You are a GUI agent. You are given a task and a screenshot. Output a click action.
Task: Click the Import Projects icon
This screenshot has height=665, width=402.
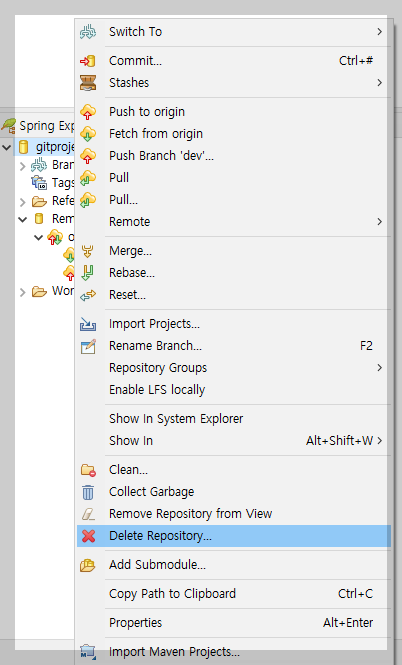88,325
